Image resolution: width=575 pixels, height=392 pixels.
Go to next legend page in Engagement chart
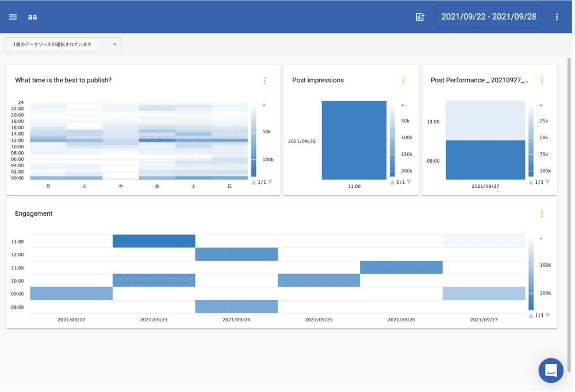pyautogui.click(x=547, y=315)
